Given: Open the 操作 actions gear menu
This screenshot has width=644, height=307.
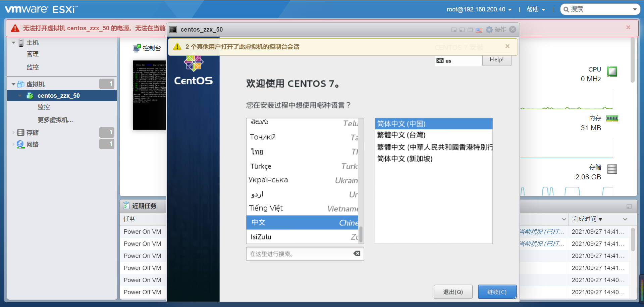Looking at the screenshot, I should tap(496, 30).
